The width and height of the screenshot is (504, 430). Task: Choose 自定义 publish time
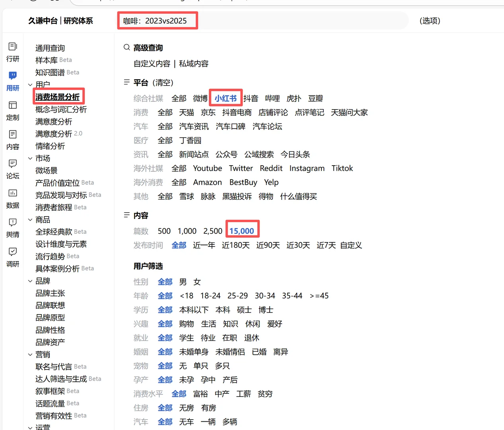(351, 245)
